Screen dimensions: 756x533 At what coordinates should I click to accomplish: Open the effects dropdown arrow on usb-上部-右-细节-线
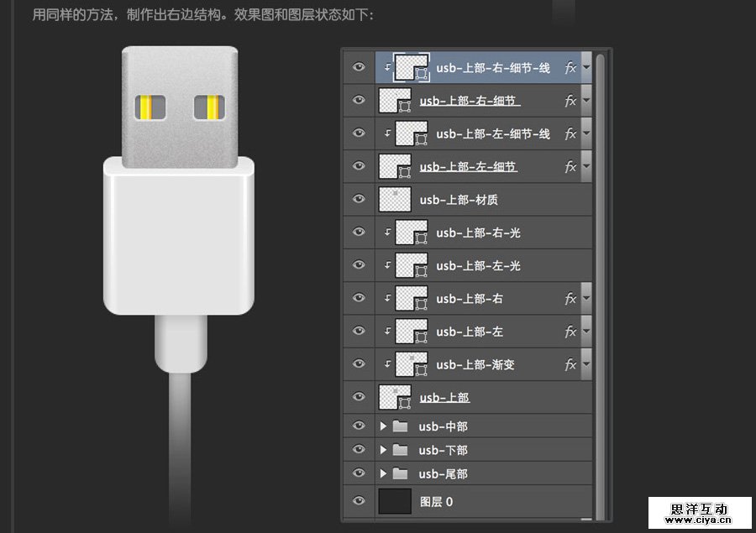pyautogui.click(x=585, y=68)
